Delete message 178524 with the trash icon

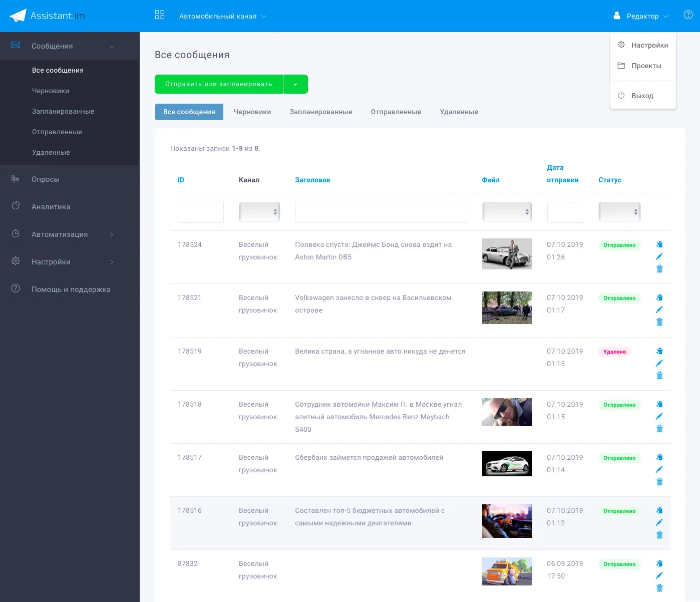click(659, 269)
